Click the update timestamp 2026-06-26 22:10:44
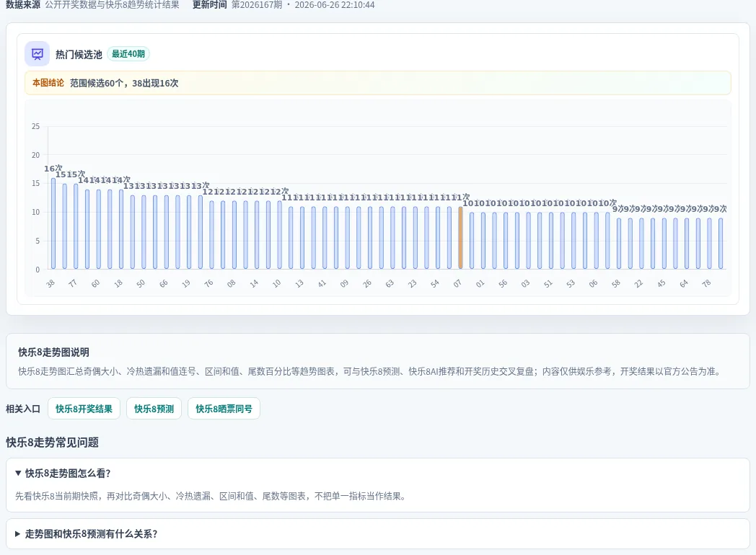The image size is (756, 555). pos(335,5)
